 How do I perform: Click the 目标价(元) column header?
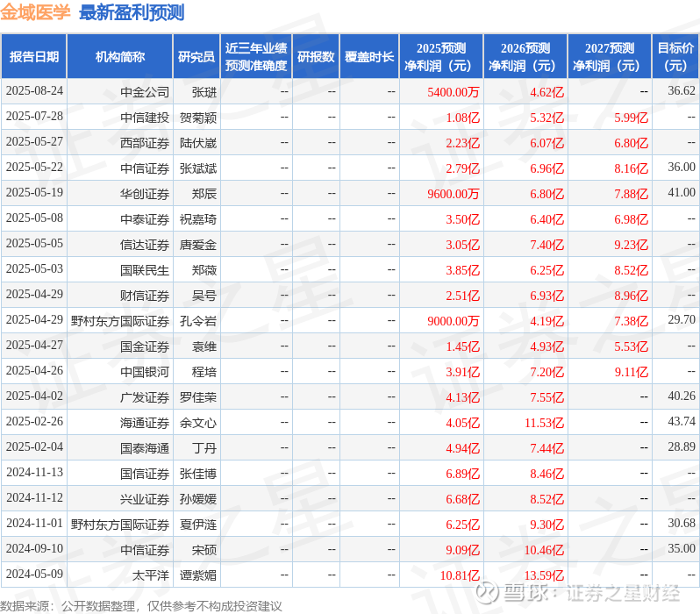(676, 57)
